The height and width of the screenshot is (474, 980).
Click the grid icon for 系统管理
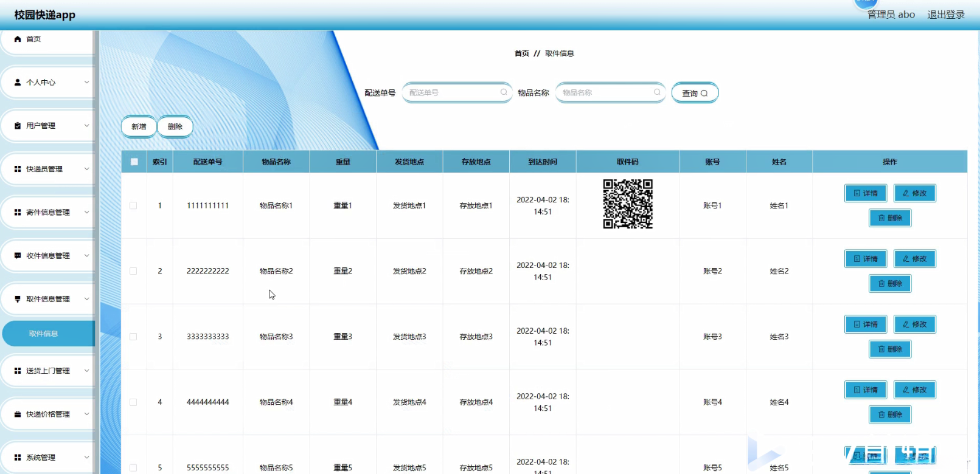pyautogui.click(x=18, y=458)
